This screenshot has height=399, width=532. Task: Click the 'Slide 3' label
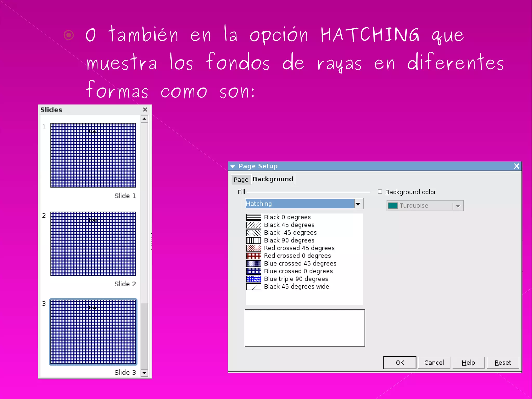[125, 372]
